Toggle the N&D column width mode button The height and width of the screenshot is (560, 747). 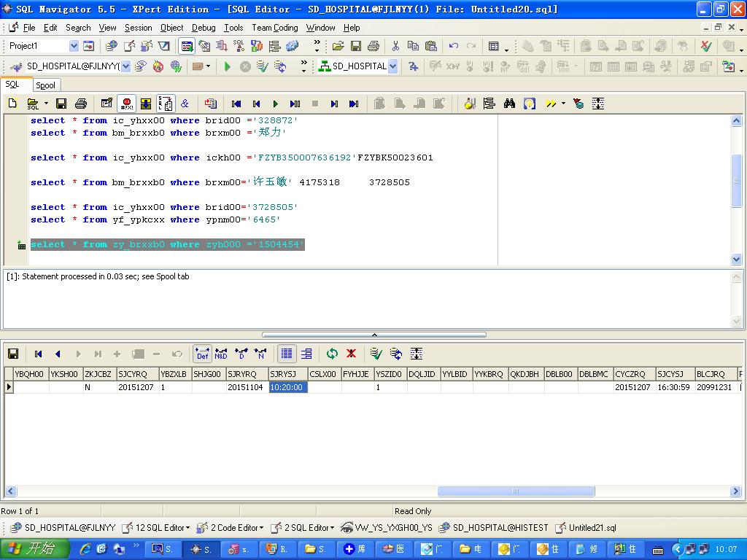pos(221,354)
